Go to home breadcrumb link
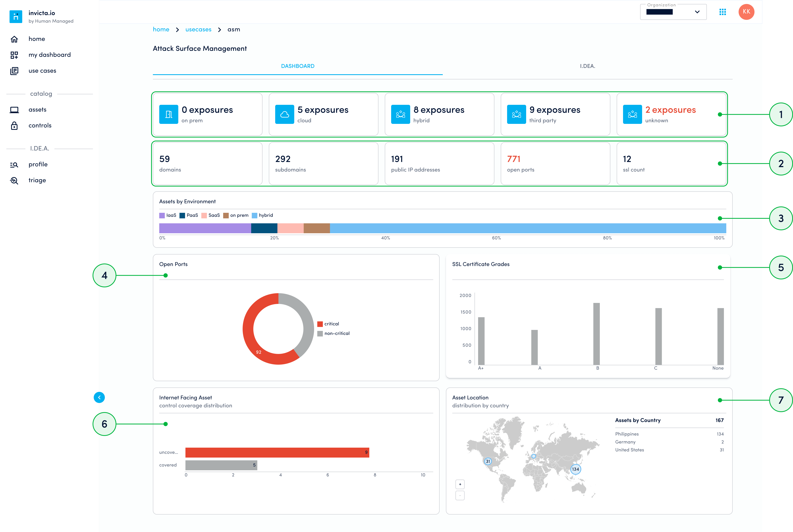The width and height of the screenshot is (793, 532). pyautogui.click(x=161, y=30)
